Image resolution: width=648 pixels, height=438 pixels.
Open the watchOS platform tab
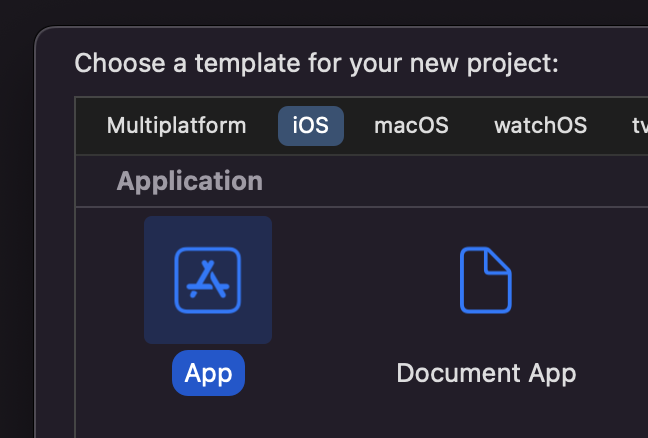tap(541, 126)
